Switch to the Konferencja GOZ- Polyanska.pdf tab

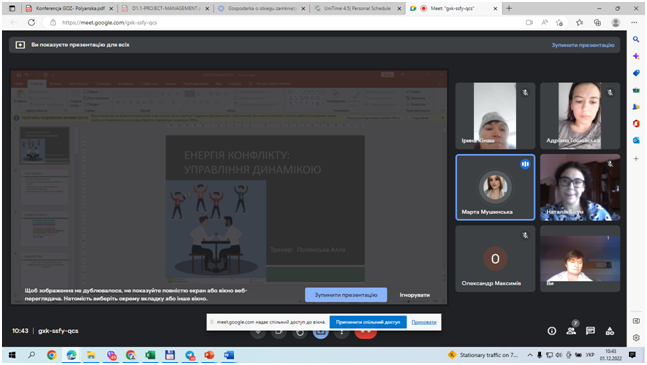coord(70,8)
